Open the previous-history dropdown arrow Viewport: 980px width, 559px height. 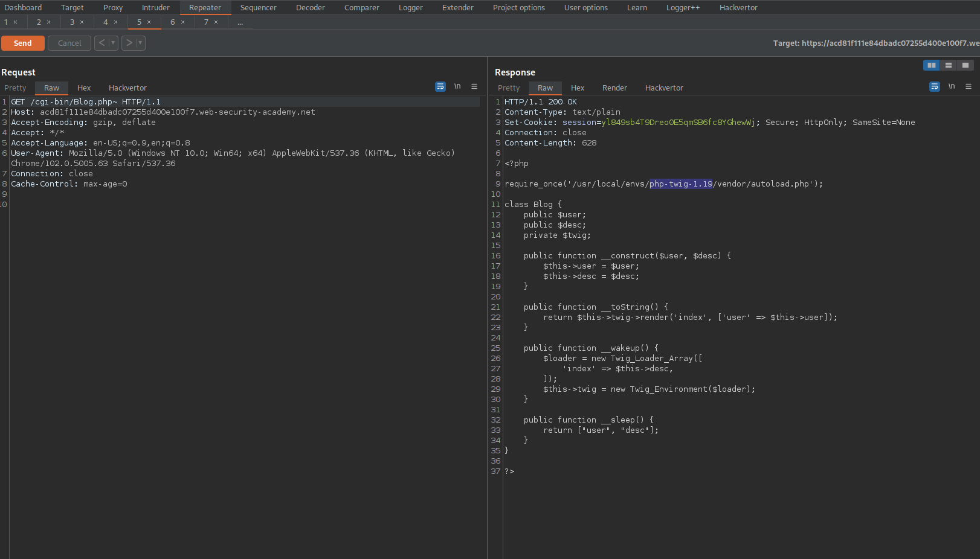113,43
